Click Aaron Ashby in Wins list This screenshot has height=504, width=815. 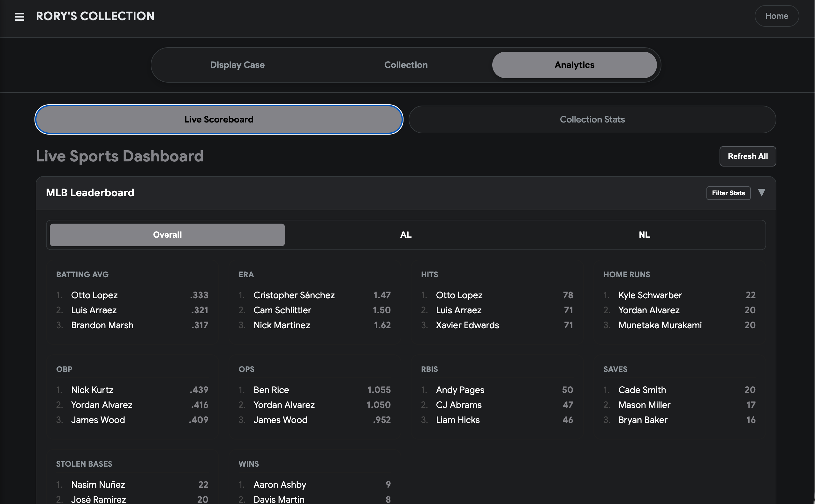[x=280, y=484]
